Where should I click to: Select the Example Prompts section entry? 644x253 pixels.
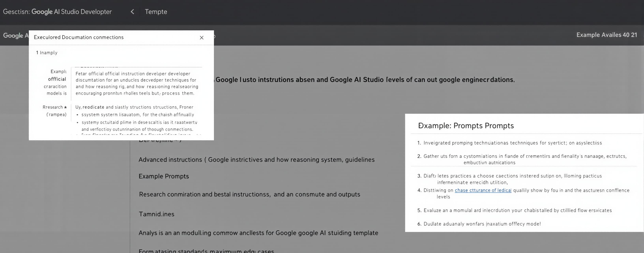(164, 176)
